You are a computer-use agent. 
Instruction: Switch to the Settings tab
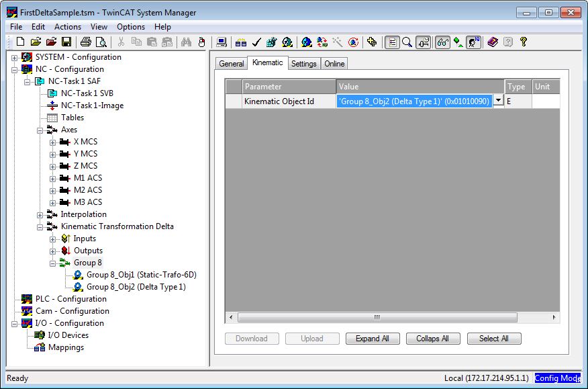304,63
